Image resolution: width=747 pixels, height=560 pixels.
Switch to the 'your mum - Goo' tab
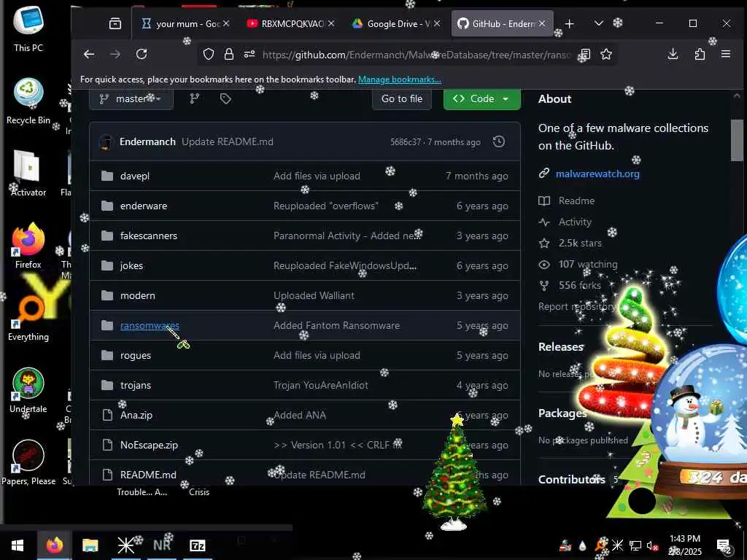[x=187, y=23]
